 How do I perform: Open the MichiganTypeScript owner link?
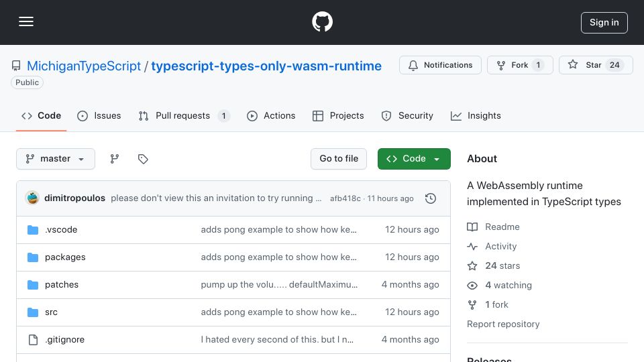coord(84,66)
